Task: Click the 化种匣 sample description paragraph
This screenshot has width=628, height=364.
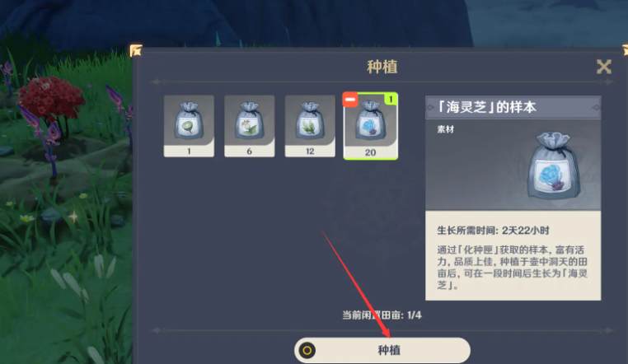Action: point(513,267)
